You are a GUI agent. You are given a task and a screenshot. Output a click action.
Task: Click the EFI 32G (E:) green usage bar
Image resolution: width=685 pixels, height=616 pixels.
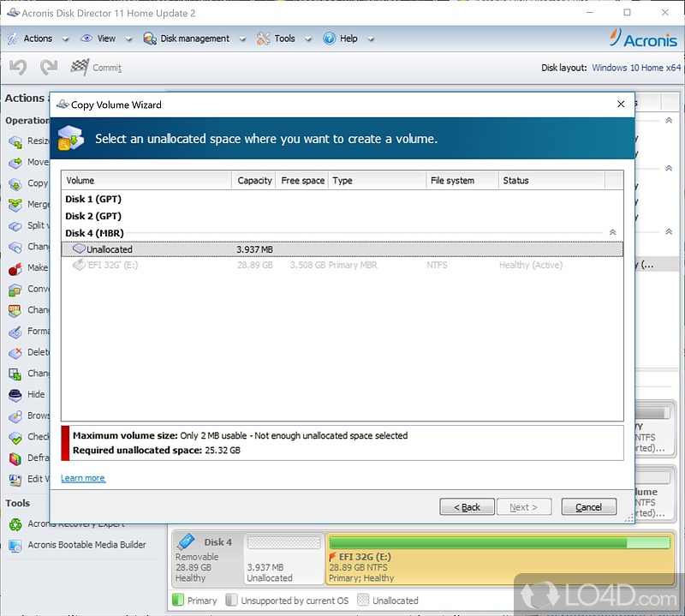pyautogui.click(x=500, y=543)
